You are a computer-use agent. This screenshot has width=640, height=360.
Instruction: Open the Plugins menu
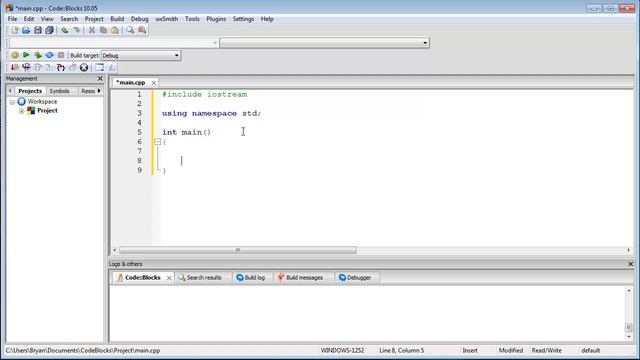[x=216, y=19]
